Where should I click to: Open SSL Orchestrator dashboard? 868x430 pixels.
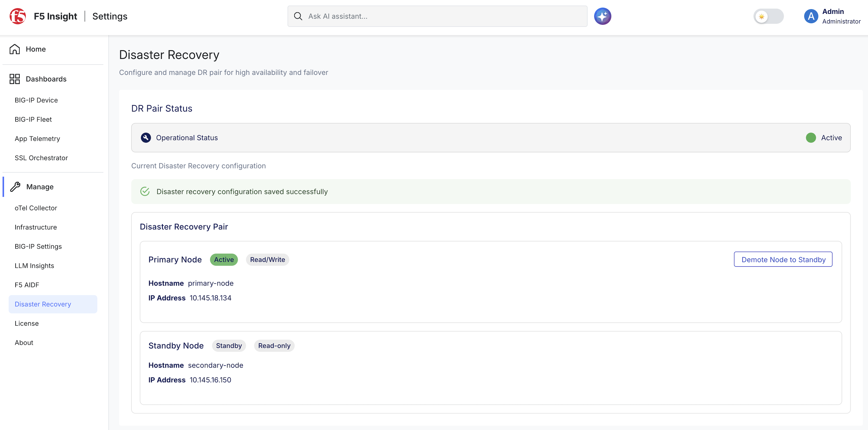(41, 158)
